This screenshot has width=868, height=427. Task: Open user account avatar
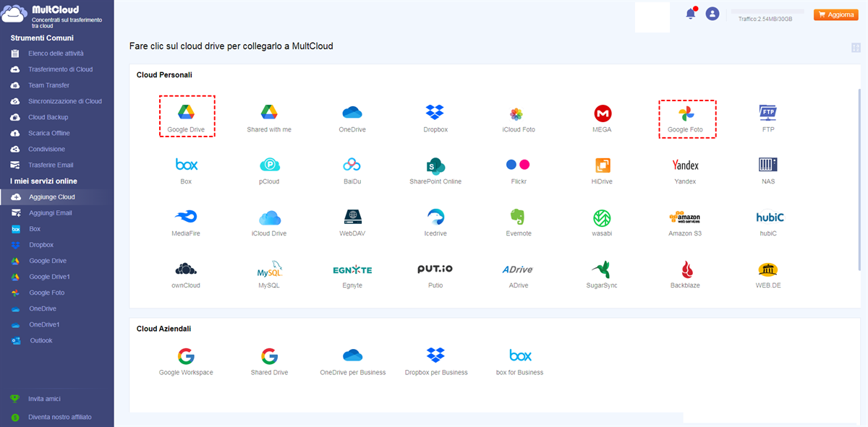coord(712,14)
